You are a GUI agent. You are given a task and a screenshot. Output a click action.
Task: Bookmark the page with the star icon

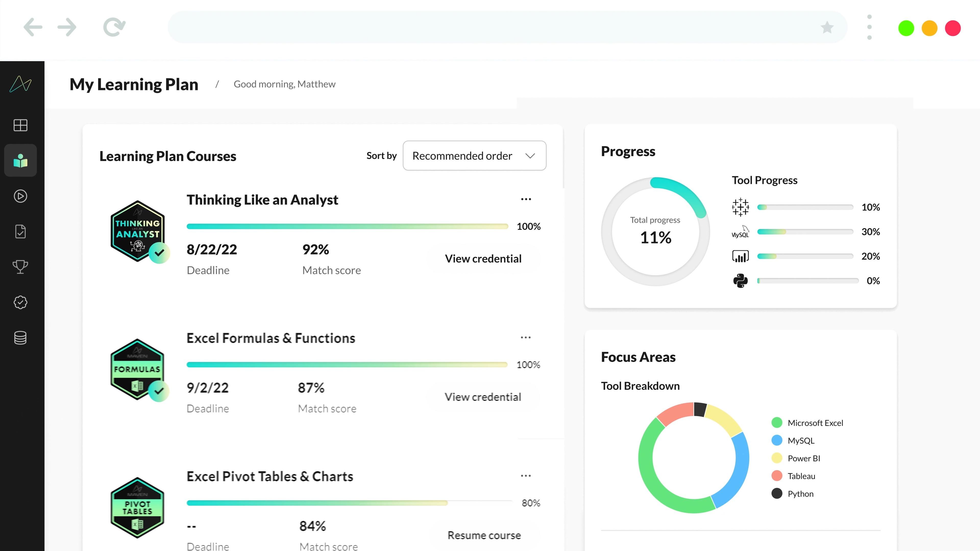tap(827, 27)
